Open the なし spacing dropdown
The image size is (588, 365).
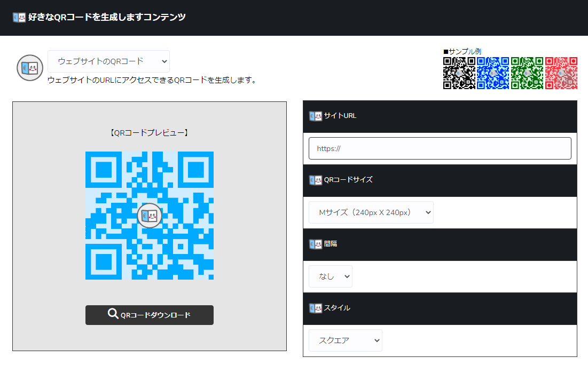pos(330,276)
